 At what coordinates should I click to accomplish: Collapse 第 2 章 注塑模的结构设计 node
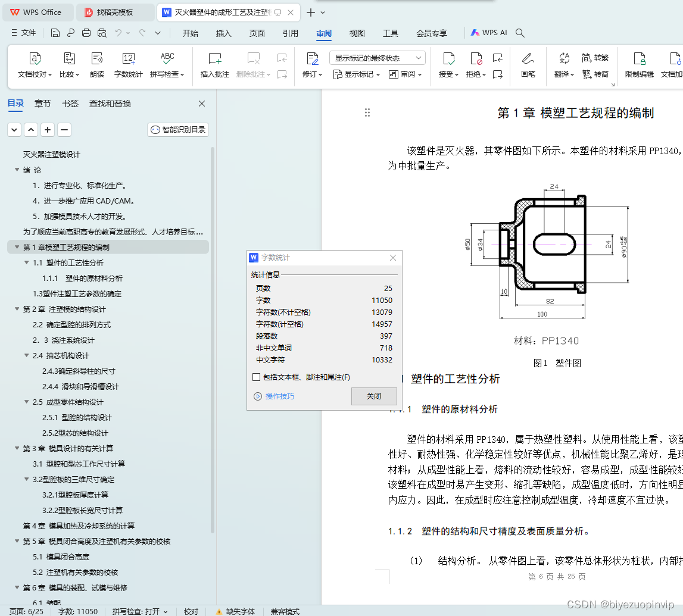click(x=17, y=309)
